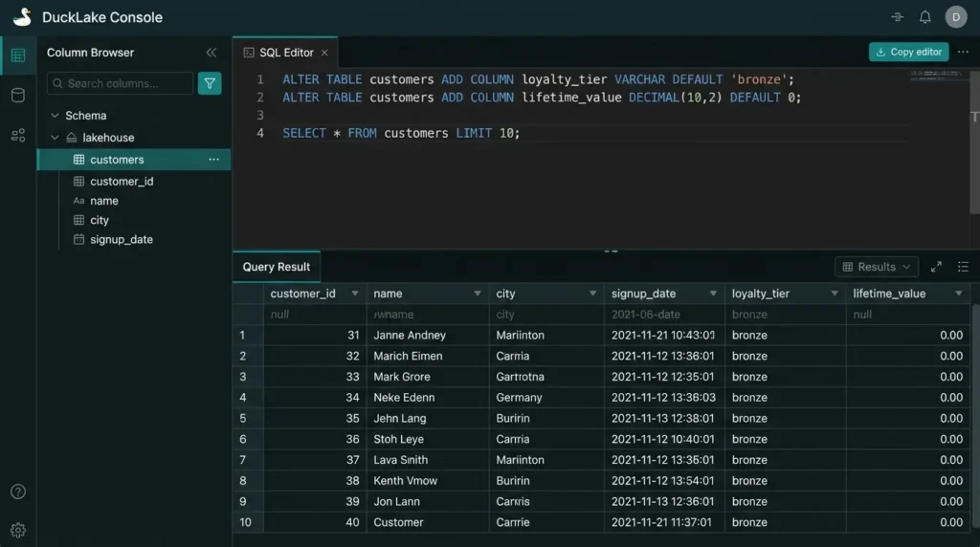Image resolution: width=980 pixels, height=547 pixels.
Task: Collapse the Column Browser panel
Action: pyautogui.click(x=212, y=53)
